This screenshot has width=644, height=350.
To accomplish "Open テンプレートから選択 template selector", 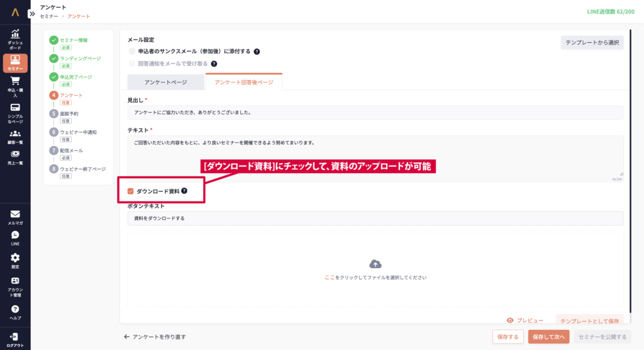I will click(x=592, y=43).
